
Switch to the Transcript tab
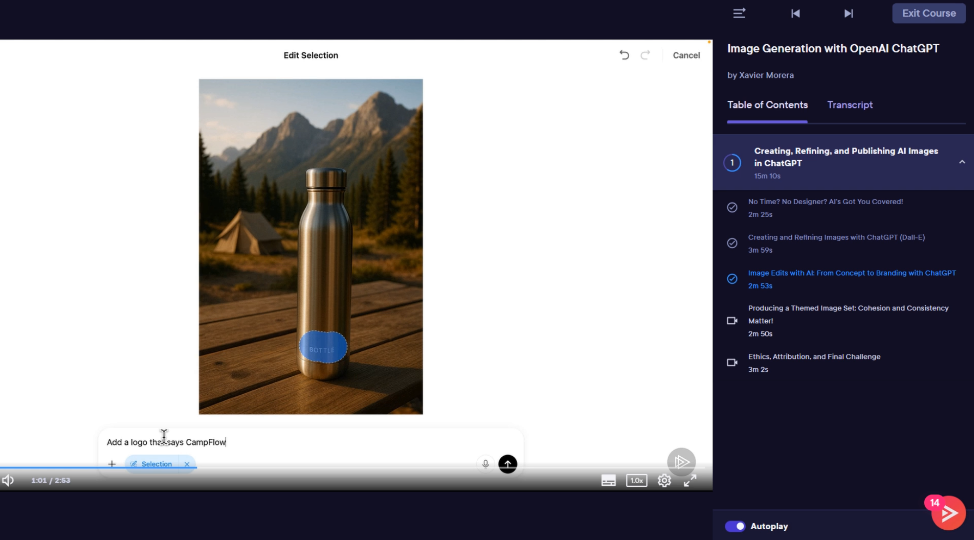point(850,105)
